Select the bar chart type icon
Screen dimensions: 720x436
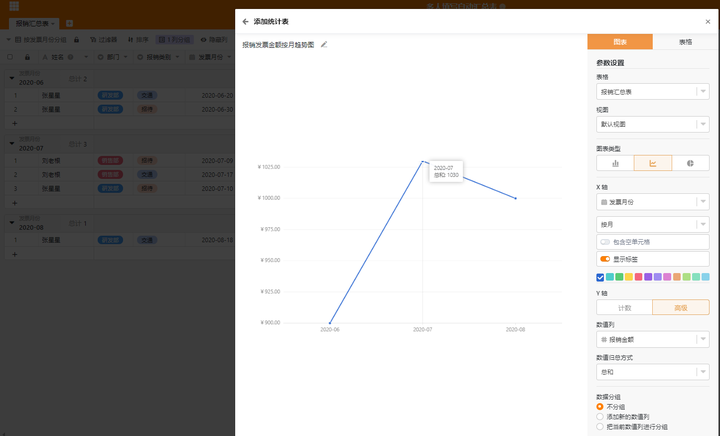point(615,163)
